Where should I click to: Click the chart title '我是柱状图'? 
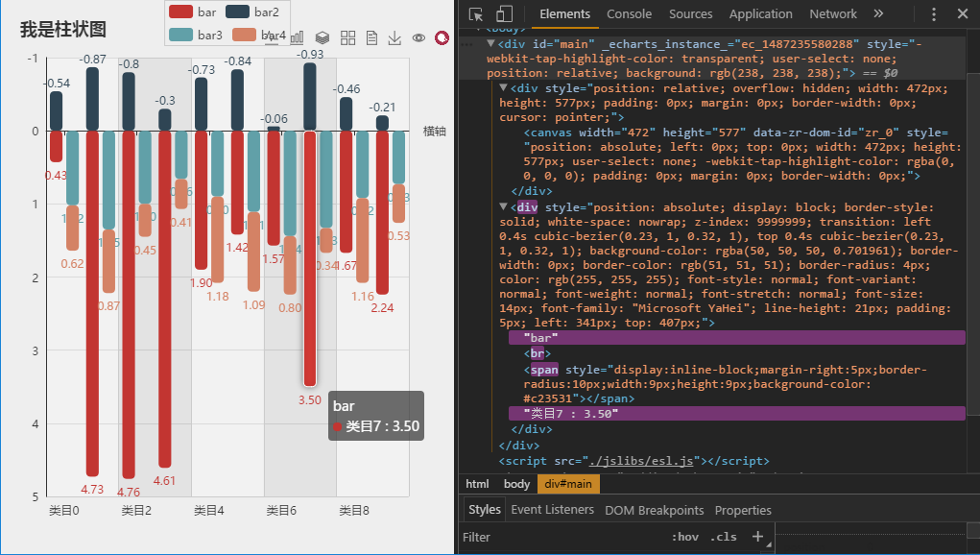click(63, 30)
